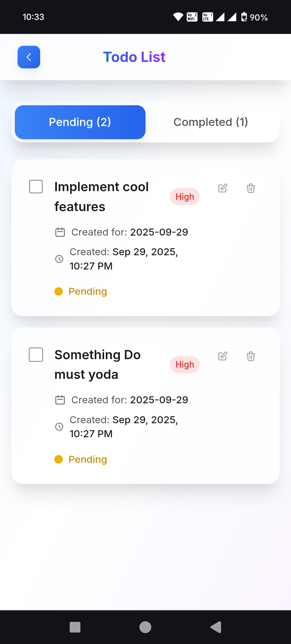Delete the 'Implement cool features' task
The height and width of the screenshot is (644, 291).
(x=251, y=188)
